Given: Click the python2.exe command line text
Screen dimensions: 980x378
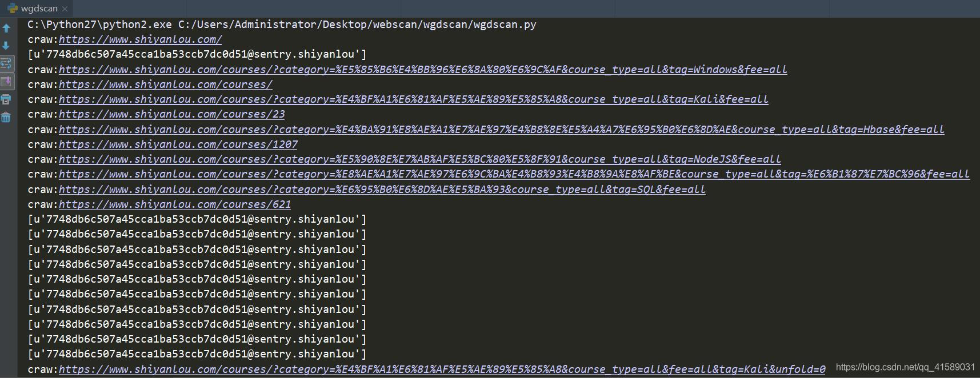Looking at the screenshot, I should point(282,25).
